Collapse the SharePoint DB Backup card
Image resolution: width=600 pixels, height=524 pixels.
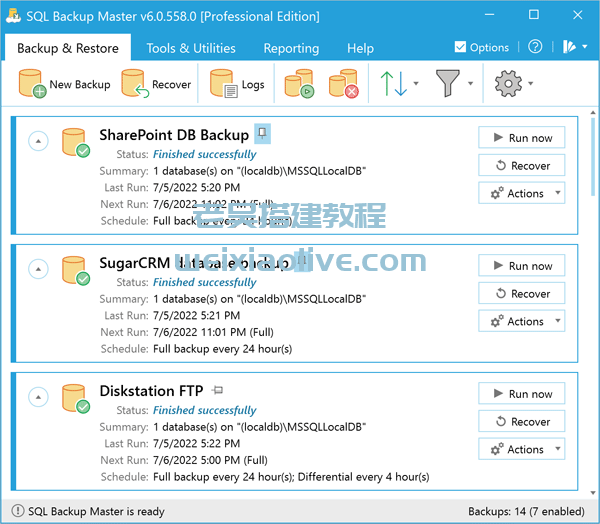38,141
